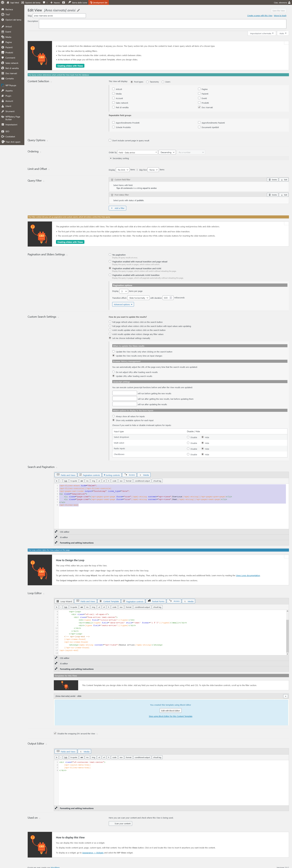Click the Move to trash link
This screenshot has width=292, height=868.
280,15
